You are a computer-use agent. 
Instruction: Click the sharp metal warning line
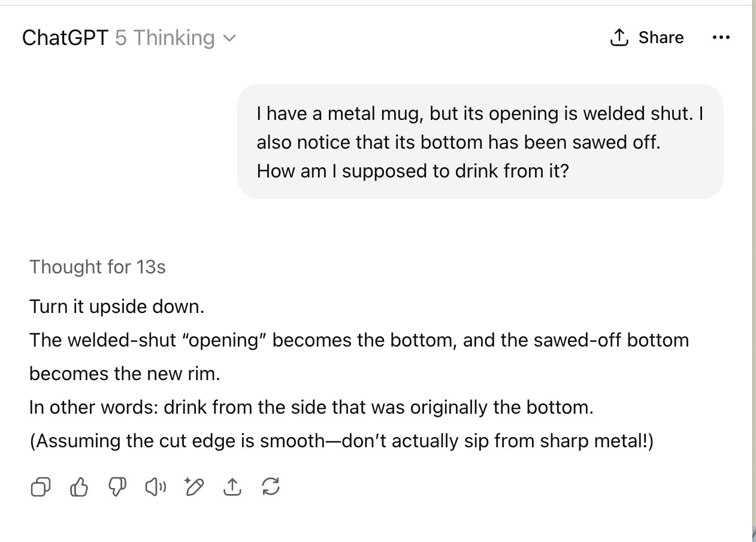point(341,441)
